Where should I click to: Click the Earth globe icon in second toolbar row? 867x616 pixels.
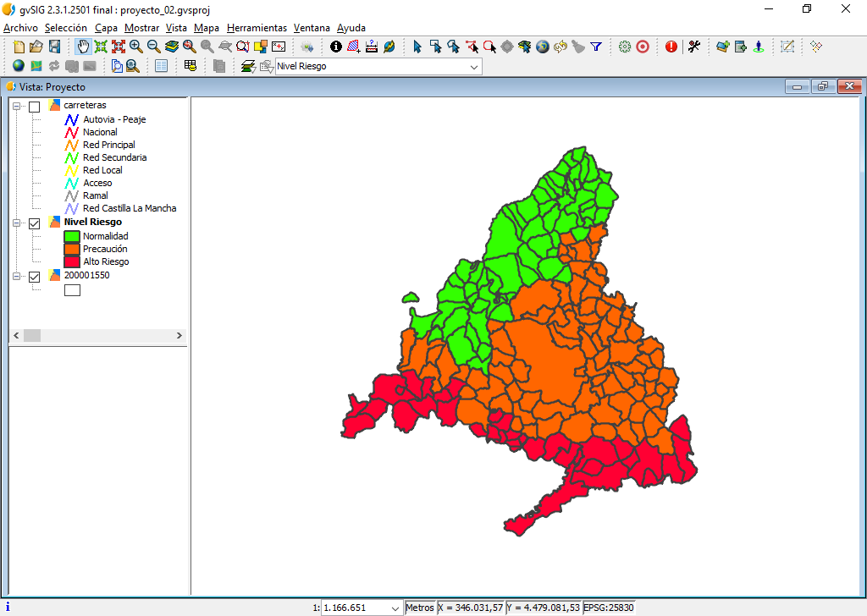19,66
